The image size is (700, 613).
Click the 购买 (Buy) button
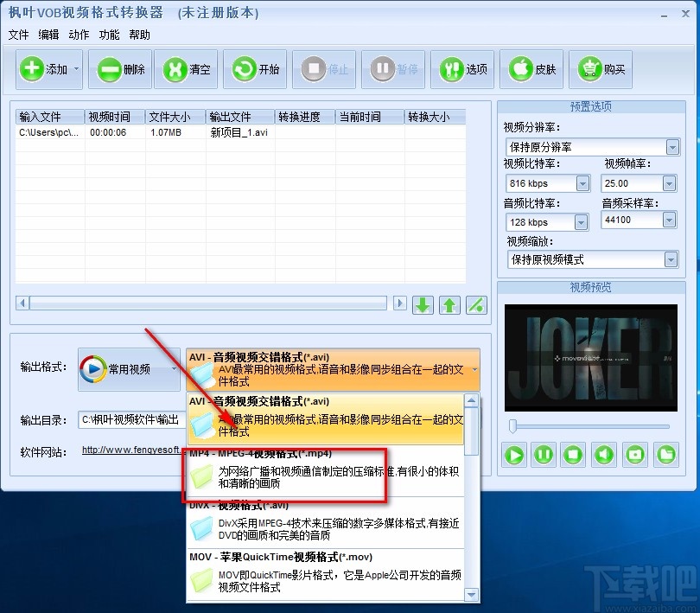[602, 69]
